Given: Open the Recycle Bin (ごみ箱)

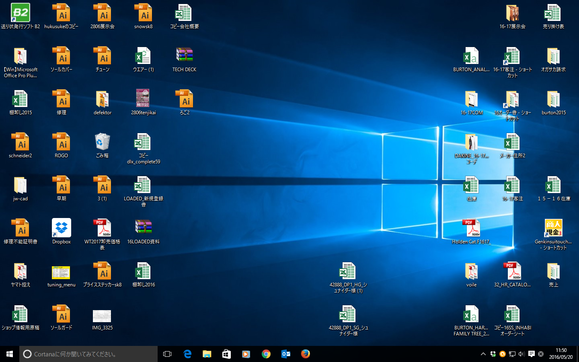Looking at the screenshot, I should pyautogui.click(x=102, y=141).
